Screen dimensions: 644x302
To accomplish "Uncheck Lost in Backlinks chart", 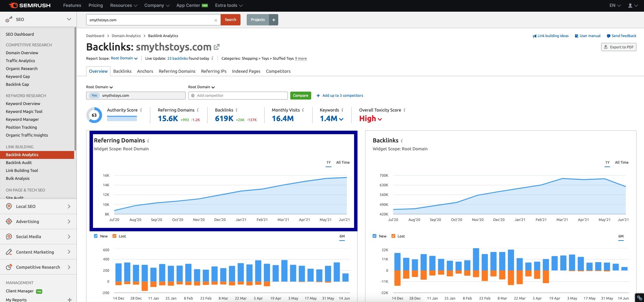I will (x=393, y=236).
